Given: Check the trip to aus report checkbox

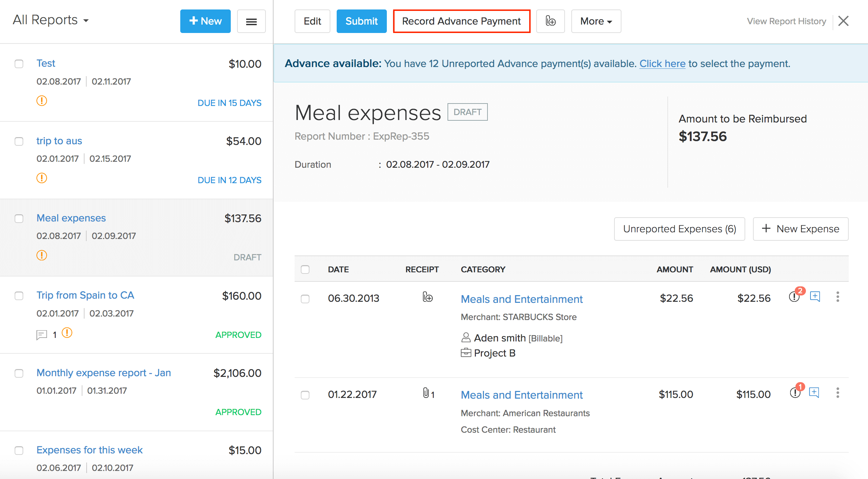Looking at the screenshot, I should [19, 141].
